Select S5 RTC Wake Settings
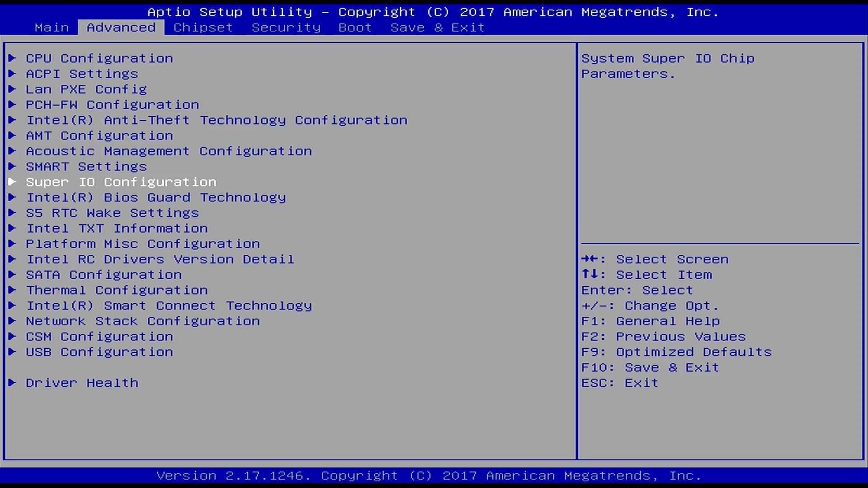Viewport: 868px width, 488px height. 112,213
